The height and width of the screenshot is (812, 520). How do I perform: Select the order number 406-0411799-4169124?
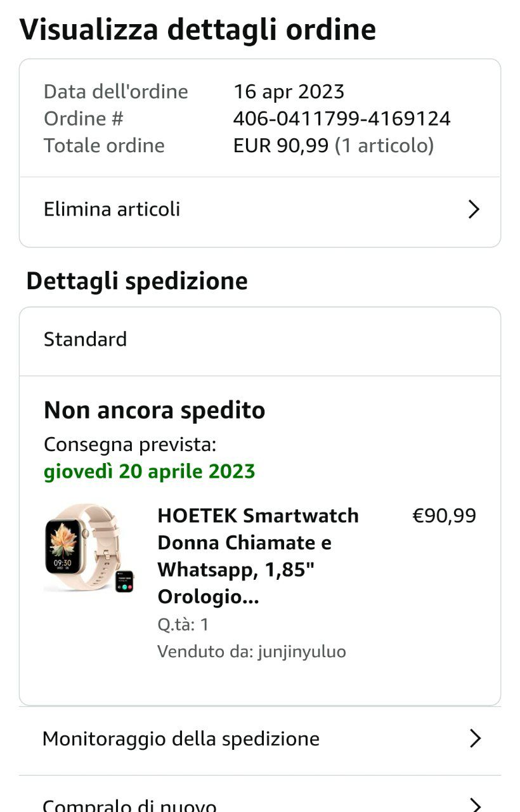tap(342, 119)
